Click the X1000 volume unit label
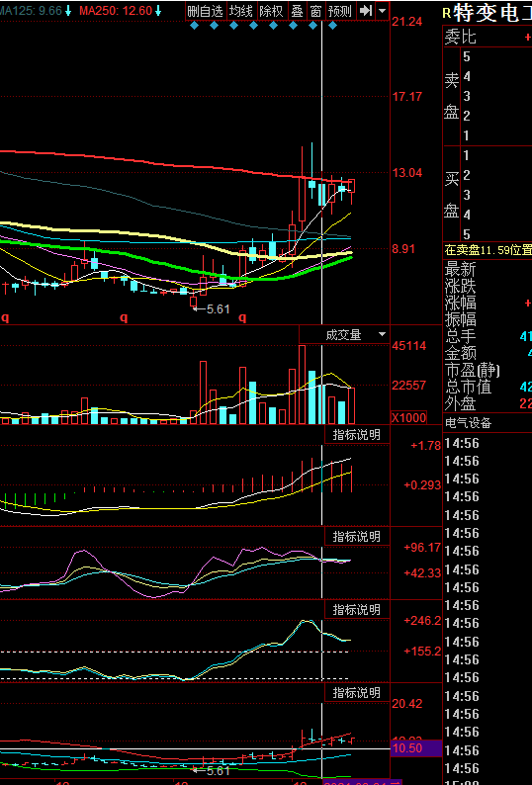This screenshot has width=532, height=785. [408, 417]
